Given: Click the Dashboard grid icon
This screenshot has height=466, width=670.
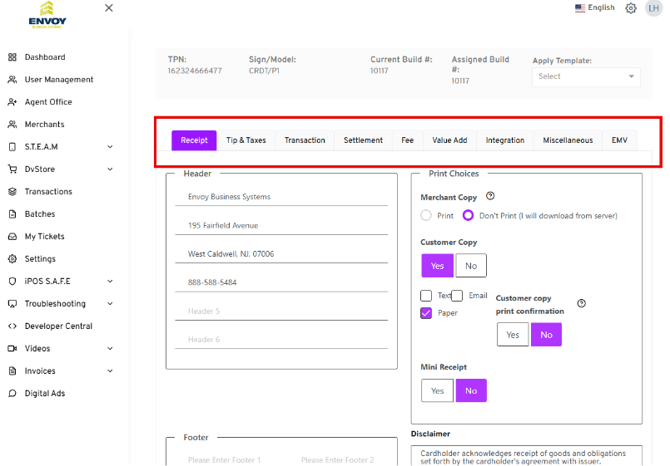Looking at the screenshot, I should click(12, 57).
